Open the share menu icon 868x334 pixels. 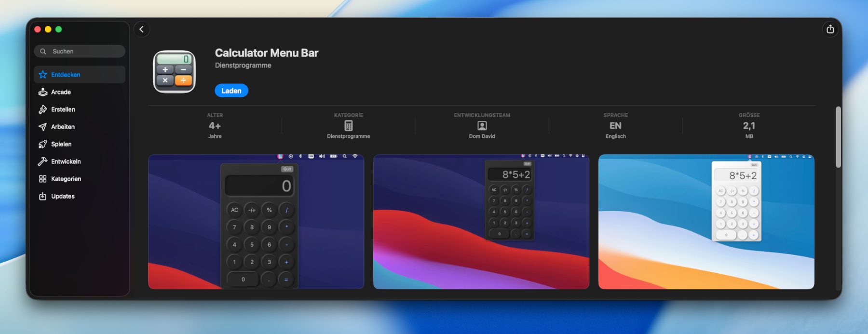tap(830, 29)
